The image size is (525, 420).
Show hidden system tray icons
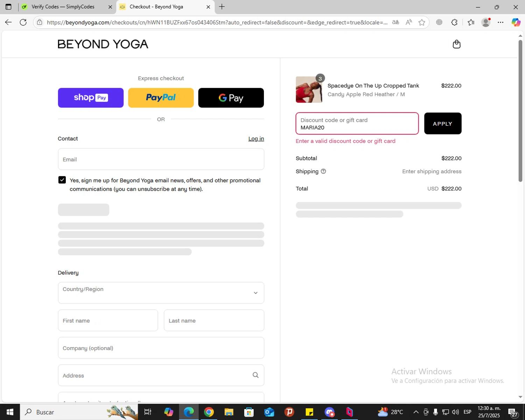416,412
